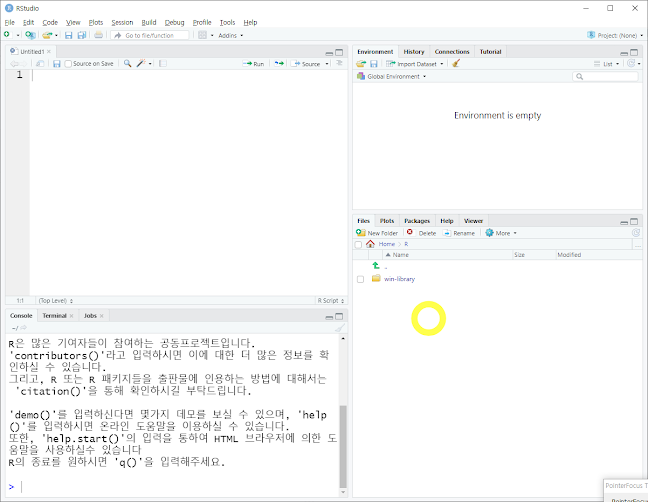Click the clear environment broom icon
The height and width of the screenshot is (502, 648).
click(456, 64)
